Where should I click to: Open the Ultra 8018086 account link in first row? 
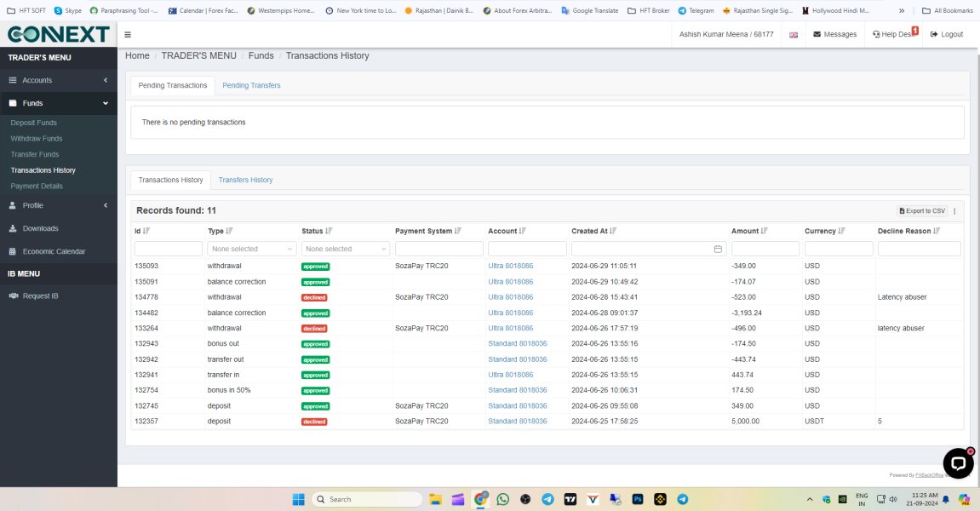click(x=510, y=266)
